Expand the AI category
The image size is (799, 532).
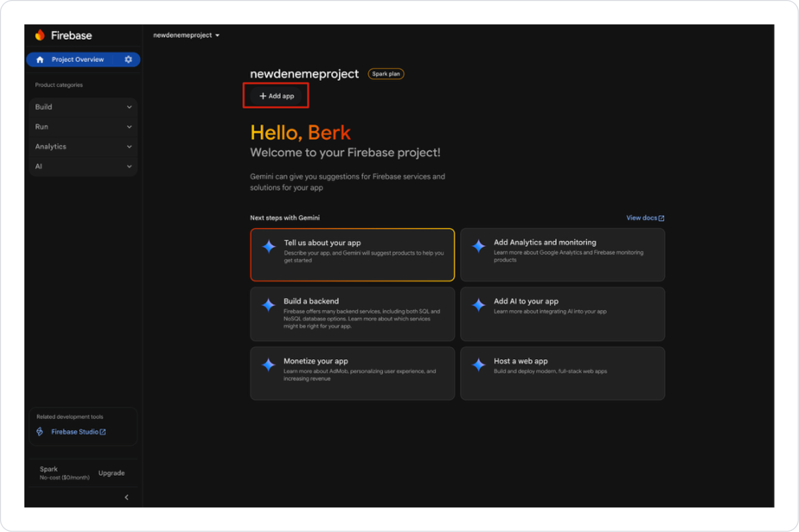pyautogui.click(x=83, y=166)
